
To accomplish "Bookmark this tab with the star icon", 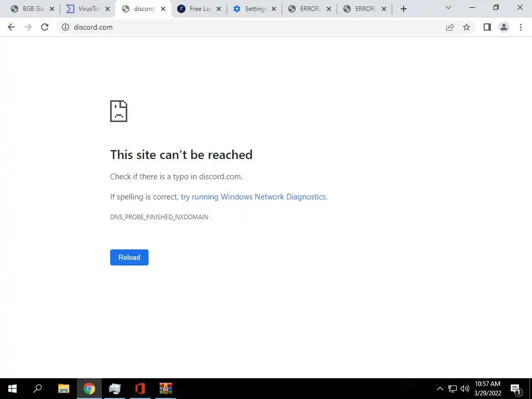I will pos(467,27).
